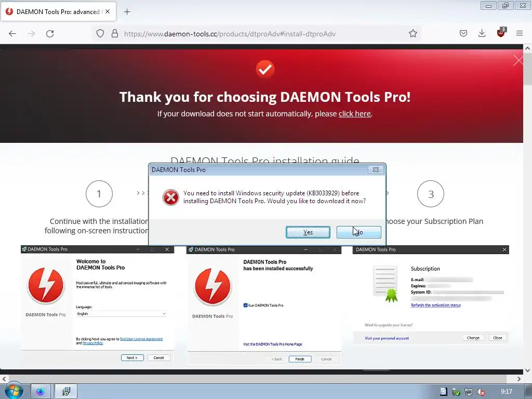The image size is (532, 399).
Task: Click the close X in welcome installer screenshot
Action: 167,249
